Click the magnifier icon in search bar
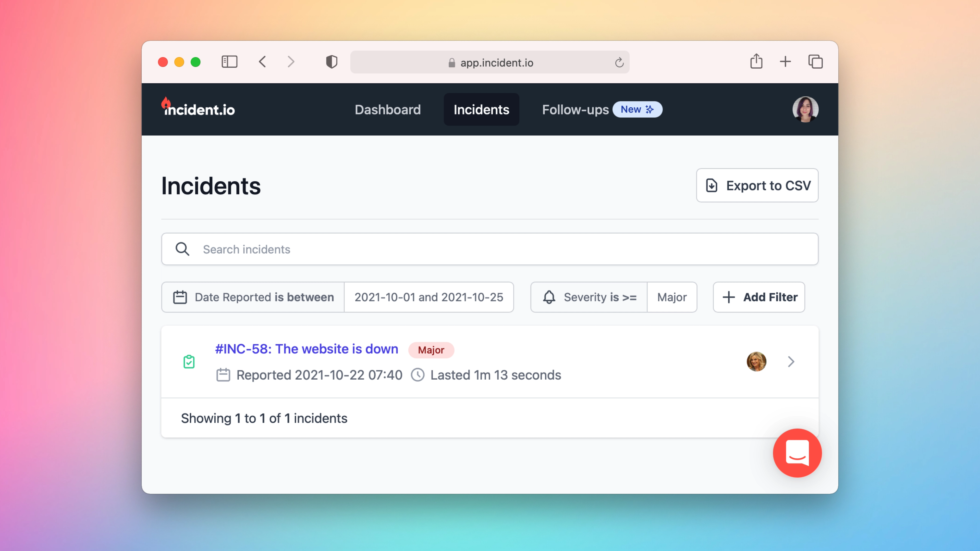Image resolution: width=980 pixels, height=551 pixels. 182,249
